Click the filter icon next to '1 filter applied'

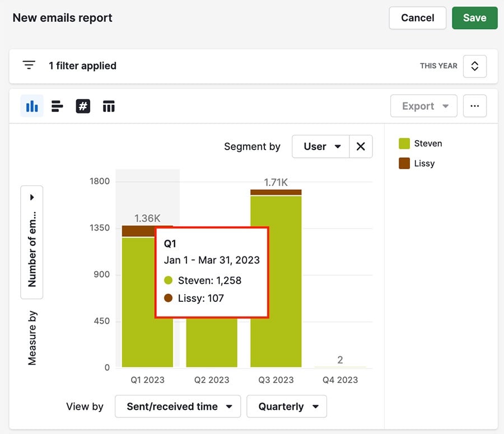[29, 65]
